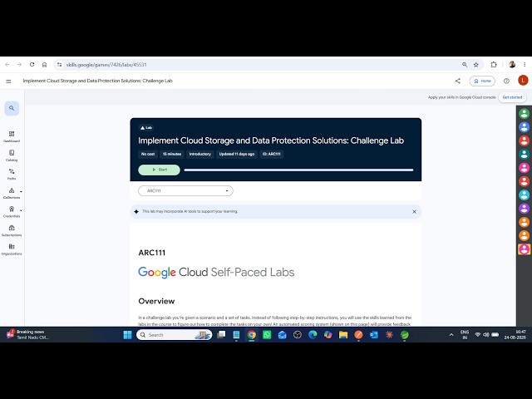The image size is (532, 399).
Task: Click the 15 minutes tag
Action: pos(172,154)
